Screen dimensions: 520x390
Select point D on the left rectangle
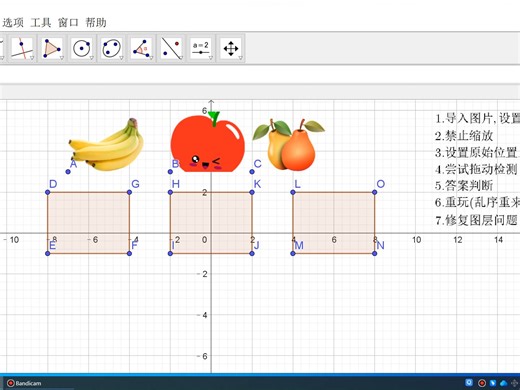point(47,192)
